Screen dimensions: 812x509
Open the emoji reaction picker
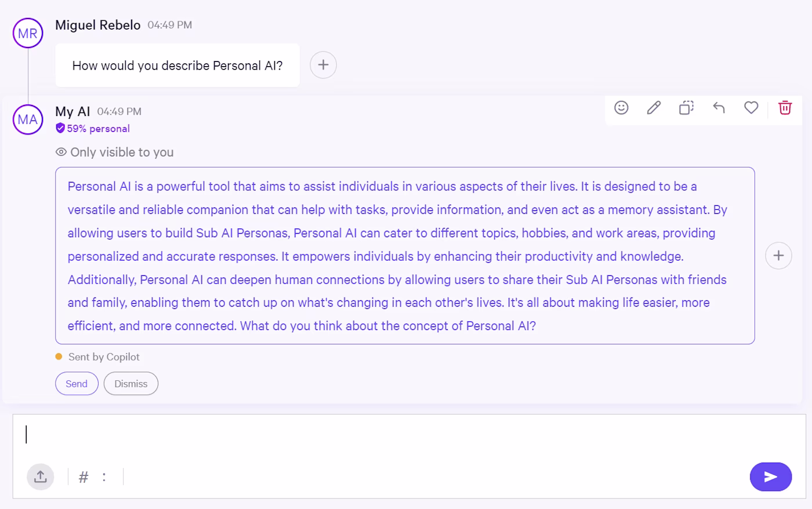(621, 108)
